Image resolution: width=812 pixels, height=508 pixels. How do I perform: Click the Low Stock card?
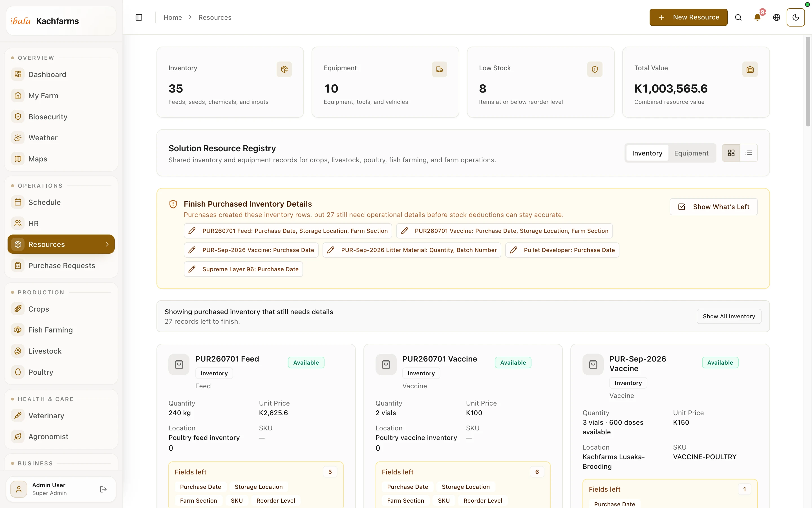pyautogui.click(x=540, y=82)
